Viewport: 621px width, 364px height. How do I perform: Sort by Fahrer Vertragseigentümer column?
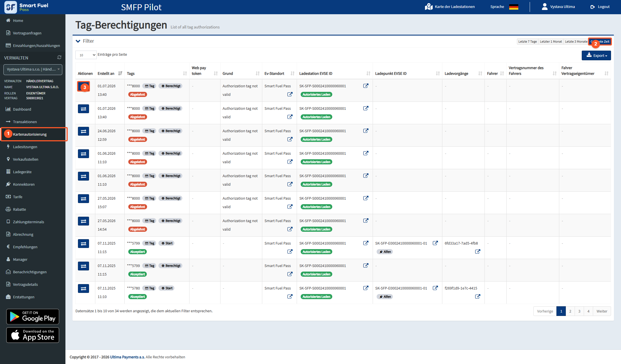tap(585, 71)
